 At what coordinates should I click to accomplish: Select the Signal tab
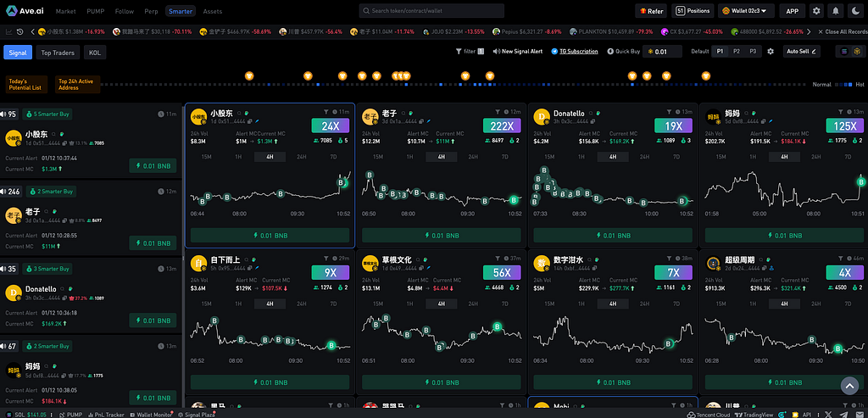[x=18, y=53]
